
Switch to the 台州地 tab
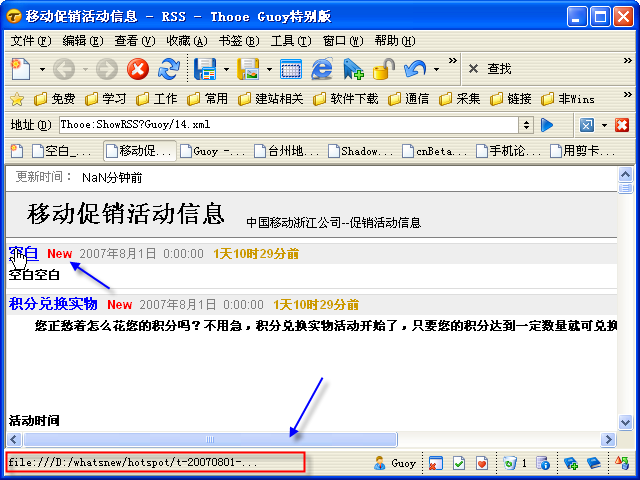pos(288,151)
